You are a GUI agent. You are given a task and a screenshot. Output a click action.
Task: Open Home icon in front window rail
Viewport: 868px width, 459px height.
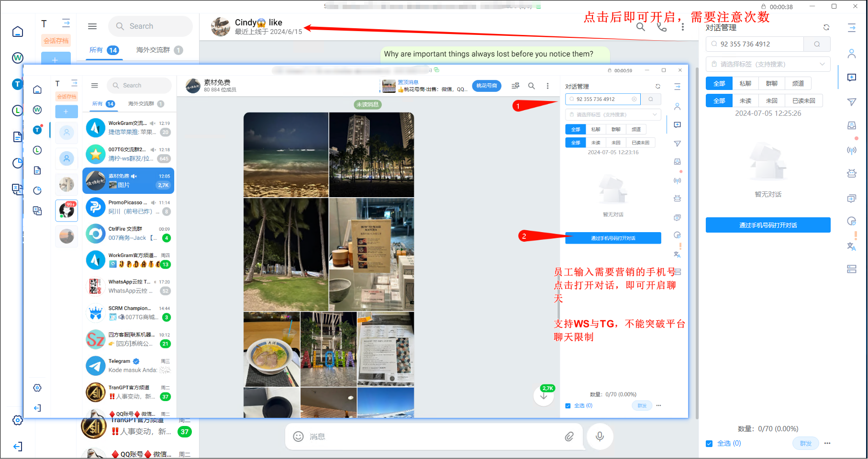(37, 90)
